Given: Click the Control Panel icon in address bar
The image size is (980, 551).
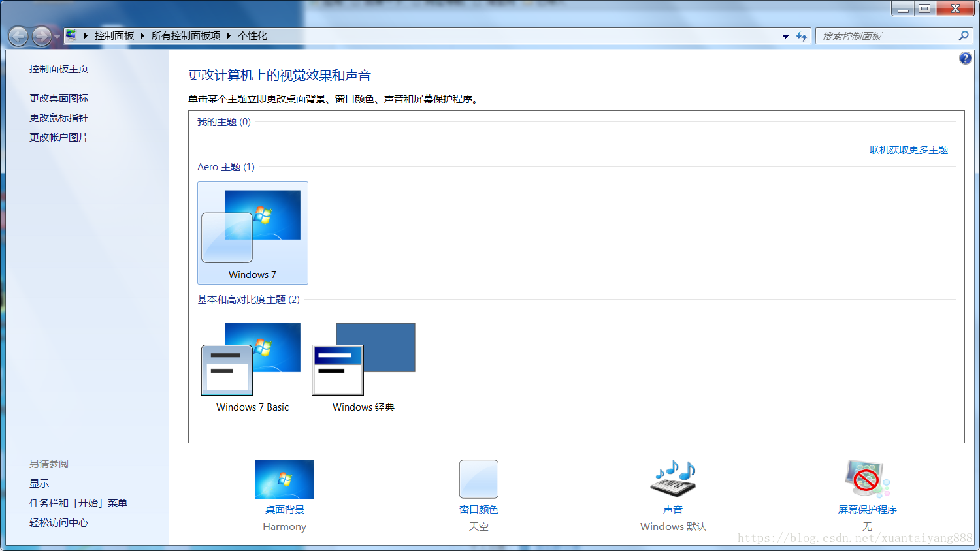Looking at the screenshot, I should coord(71,35).
